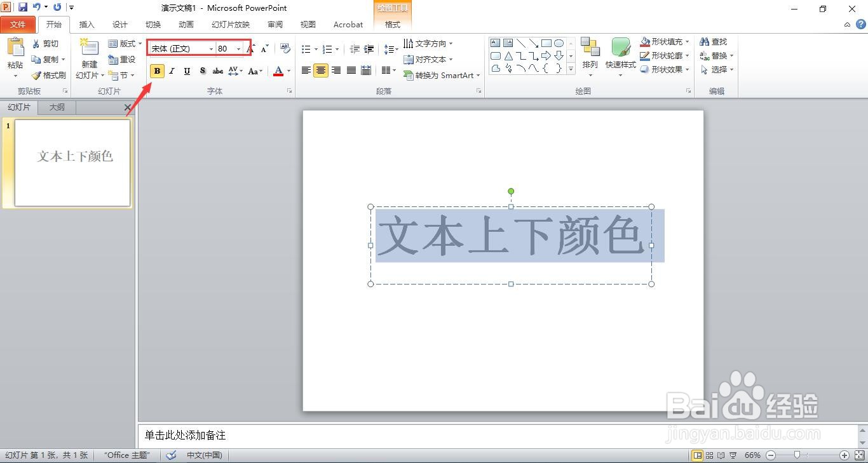The image size is (868, 463).
Task: Open the font color dropdown arrow
Action: [x=288, y=71]
